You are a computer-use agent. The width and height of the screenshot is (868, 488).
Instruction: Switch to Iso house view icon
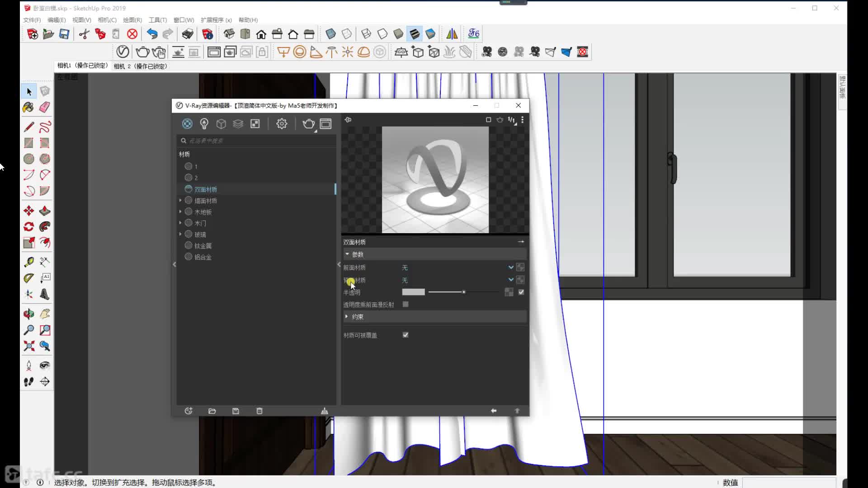[x=229, y=34]
